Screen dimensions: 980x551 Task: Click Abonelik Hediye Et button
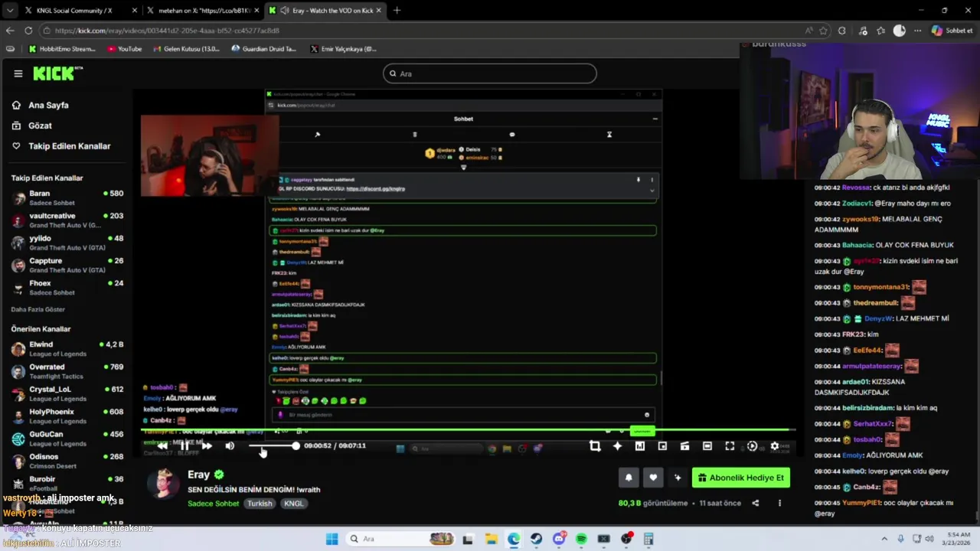[x=741, y=478]
